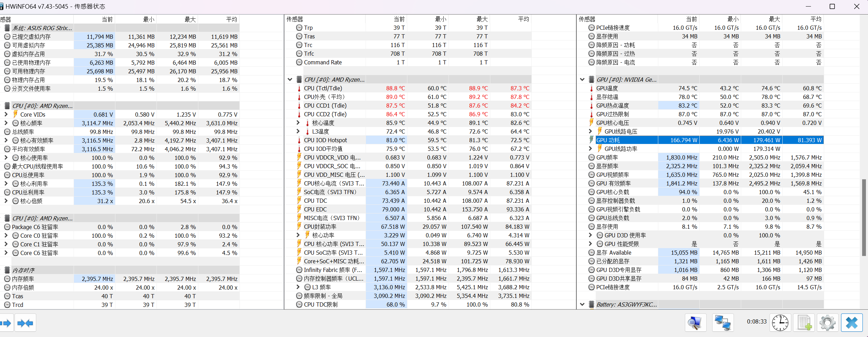Click the collapse-columns double arrow button

[x=25, y=323]
